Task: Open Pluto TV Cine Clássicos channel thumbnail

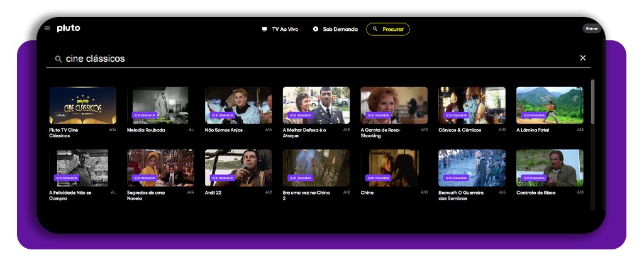Action: click(82, 105)
